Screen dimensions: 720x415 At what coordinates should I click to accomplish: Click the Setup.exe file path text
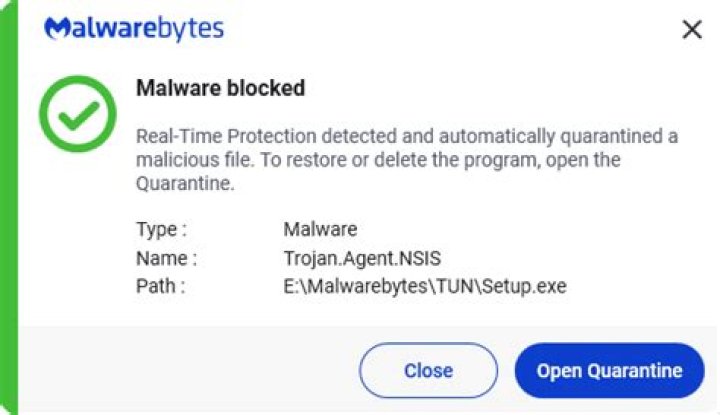425,287
